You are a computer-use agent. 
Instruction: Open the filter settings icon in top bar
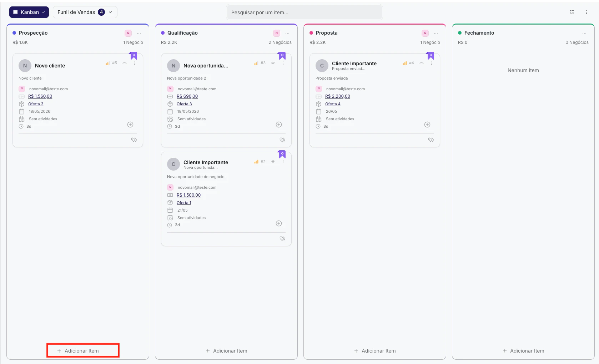click(572, 12)
